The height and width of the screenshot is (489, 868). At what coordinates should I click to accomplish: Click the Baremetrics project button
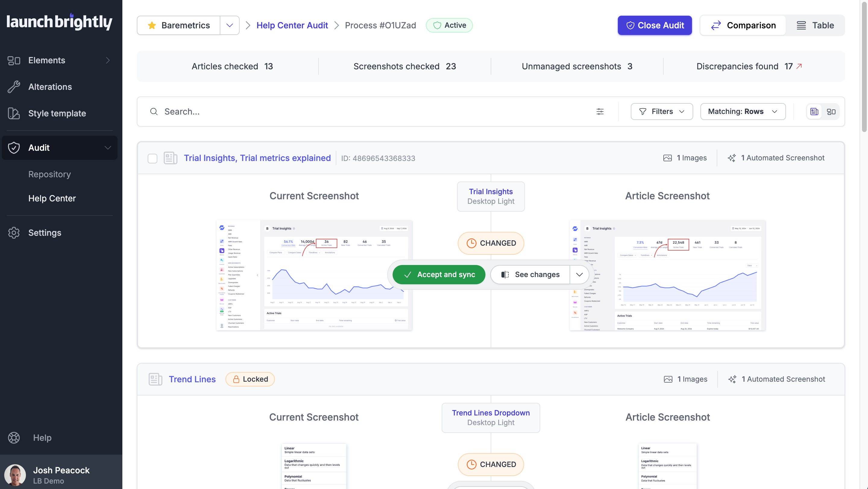pyautogui.click(x=179, y=25)
